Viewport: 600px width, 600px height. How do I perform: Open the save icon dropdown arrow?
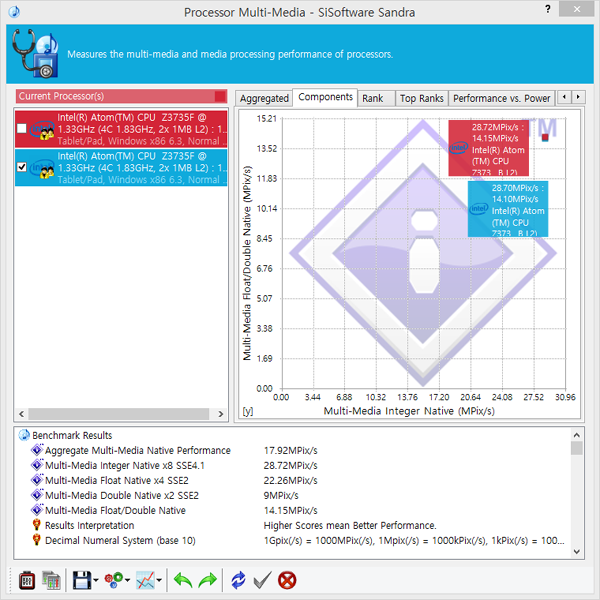click(x=96, y=580)
